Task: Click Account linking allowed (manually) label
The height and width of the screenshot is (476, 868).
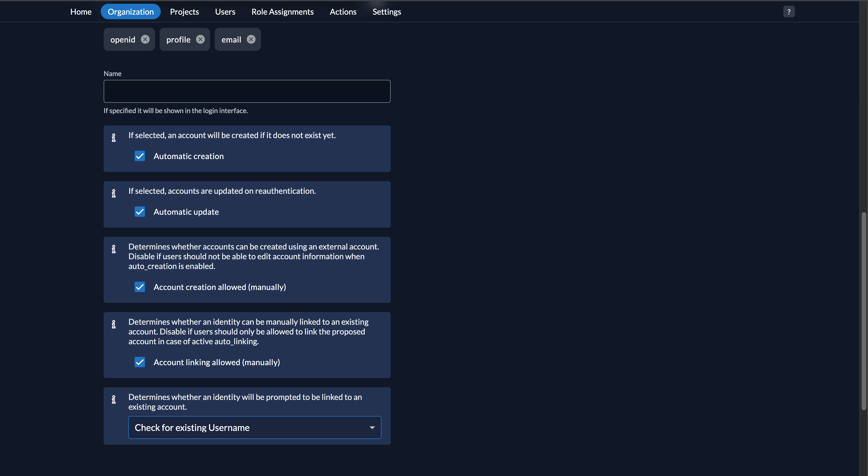Action: click(x=217, y=362)
